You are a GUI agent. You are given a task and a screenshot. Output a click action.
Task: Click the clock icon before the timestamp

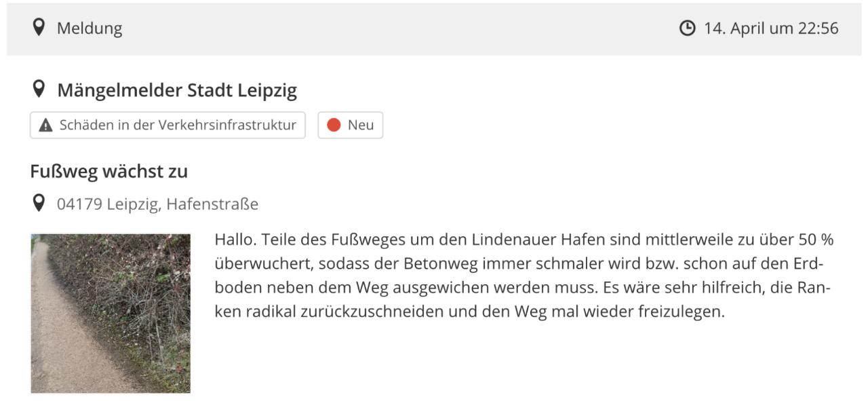pos(687,28)
